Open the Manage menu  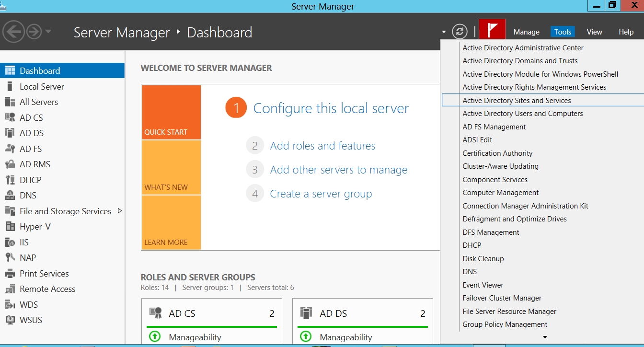point(527,32)
